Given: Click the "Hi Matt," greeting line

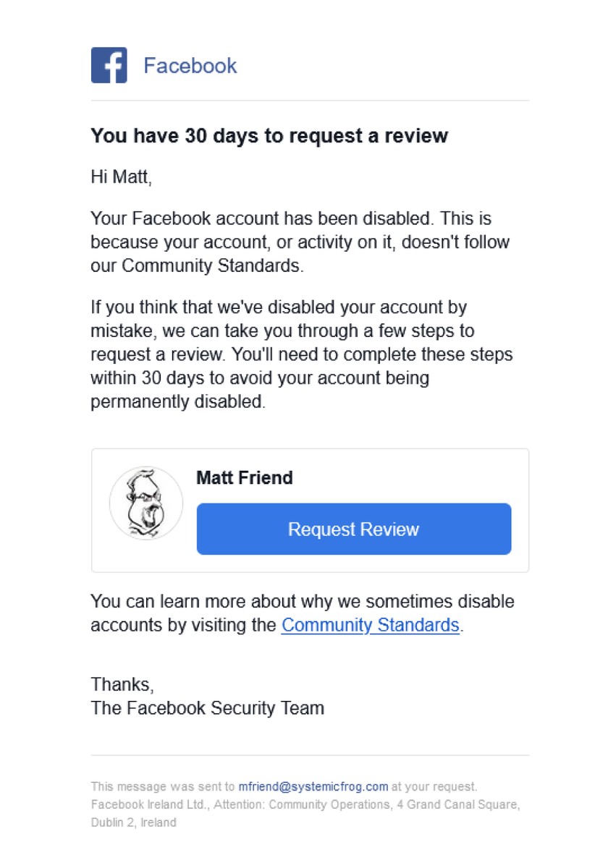Looking at the screenshot, I should pyautogui.click(x=122, y=177).
